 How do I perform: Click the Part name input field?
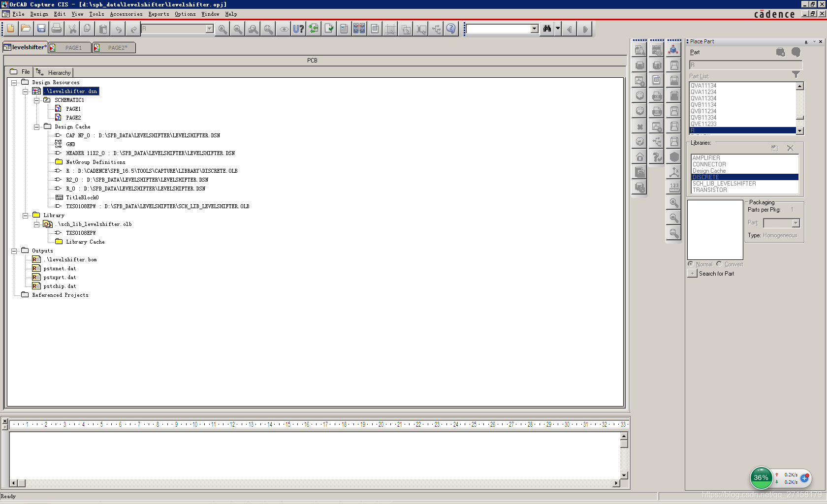pos(745,65)
